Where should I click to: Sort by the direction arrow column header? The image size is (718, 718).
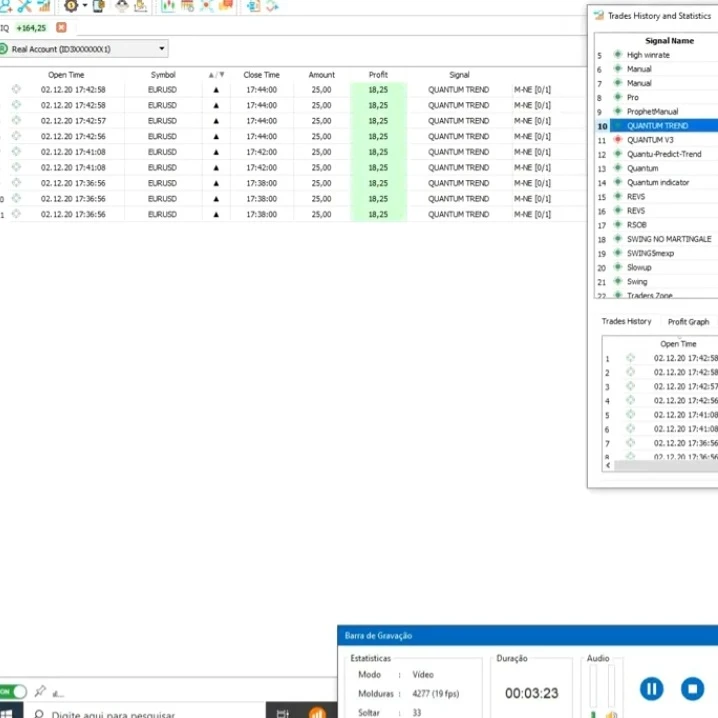pyautogui.click(x=216, y=75)
